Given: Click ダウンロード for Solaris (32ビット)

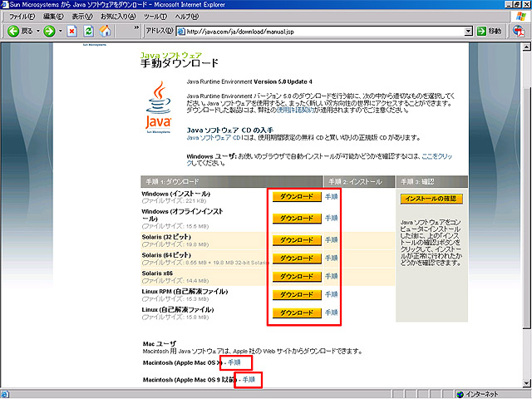Looking at the screenshot, I should pyautogui.click(x=297, y=240).
